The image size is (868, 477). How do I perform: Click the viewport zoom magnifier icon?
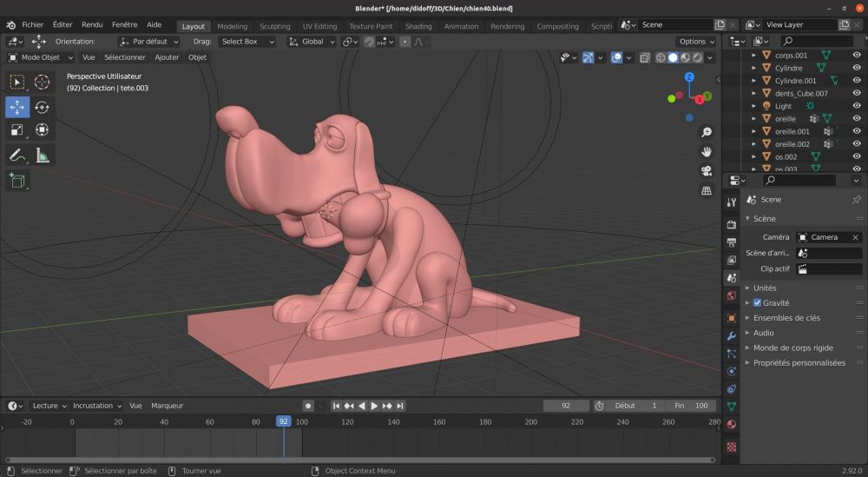[x=707, y=132]
